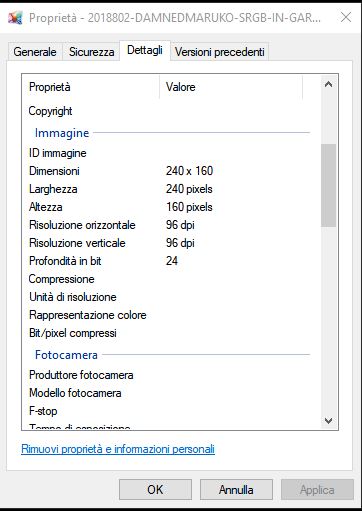The height and width of the screenshot is (511, 362).
Task: Click the Valore column header
Action: click(x=231, y=87)
